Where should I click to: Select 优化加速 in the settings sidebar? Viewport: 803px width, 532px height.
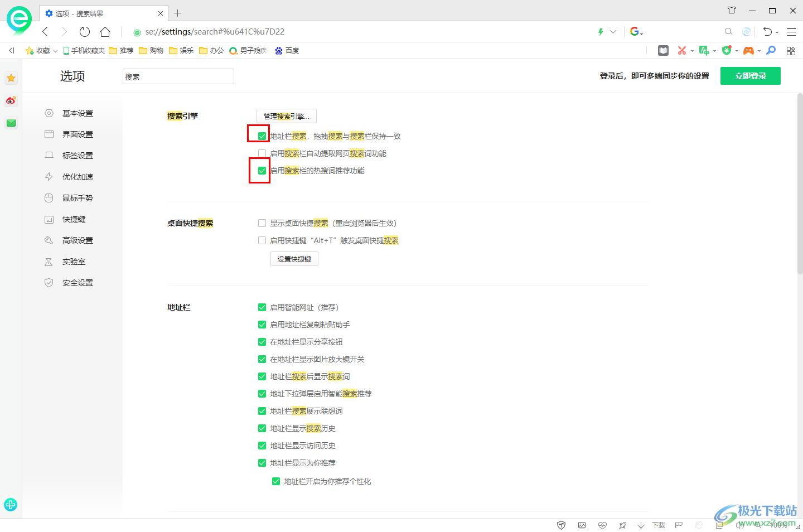click(x=78, y=177)
